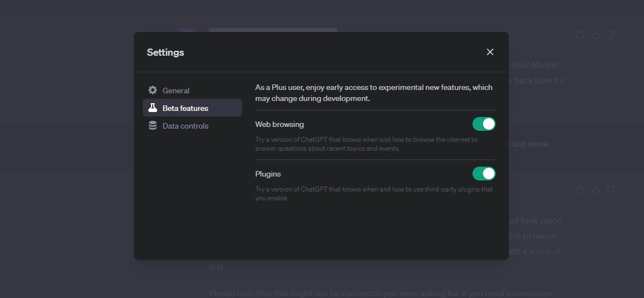The height and width of the screenshot is (298, 644).
Task: Give thumbs up to the upper response
Action: [x=595, y=35]
